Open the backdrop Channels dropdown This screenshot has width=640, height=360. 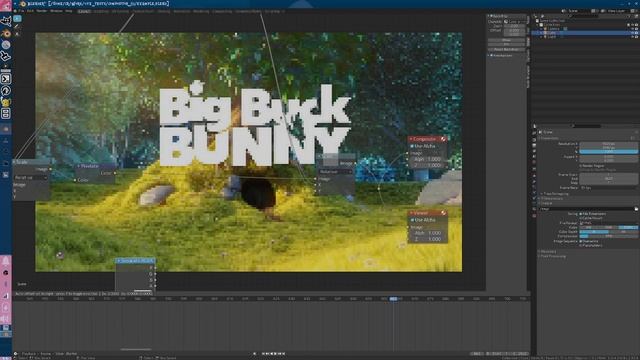pyautogui.click(x=514, y=21)
